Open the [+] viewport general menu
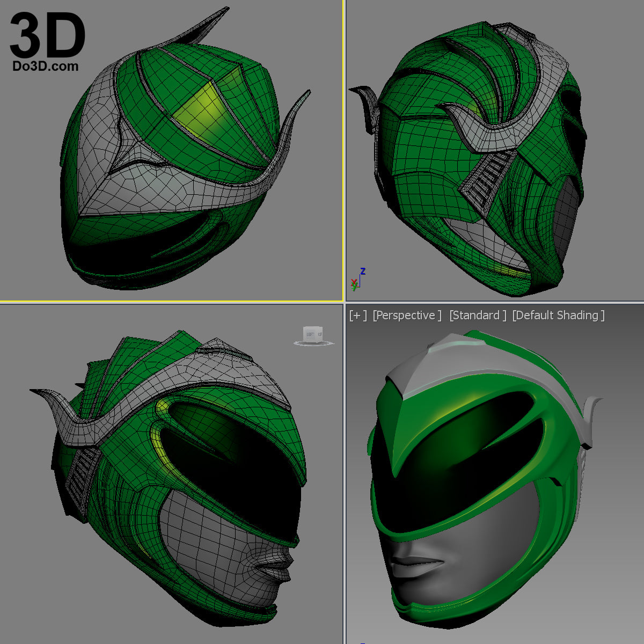644x644 pixels. point(357,316)
